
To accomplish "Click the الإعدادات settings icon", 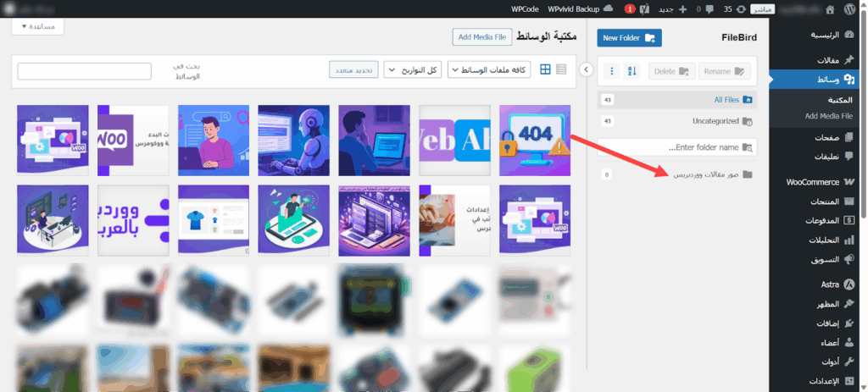I will pyautogui.click(x=849, y=381).
